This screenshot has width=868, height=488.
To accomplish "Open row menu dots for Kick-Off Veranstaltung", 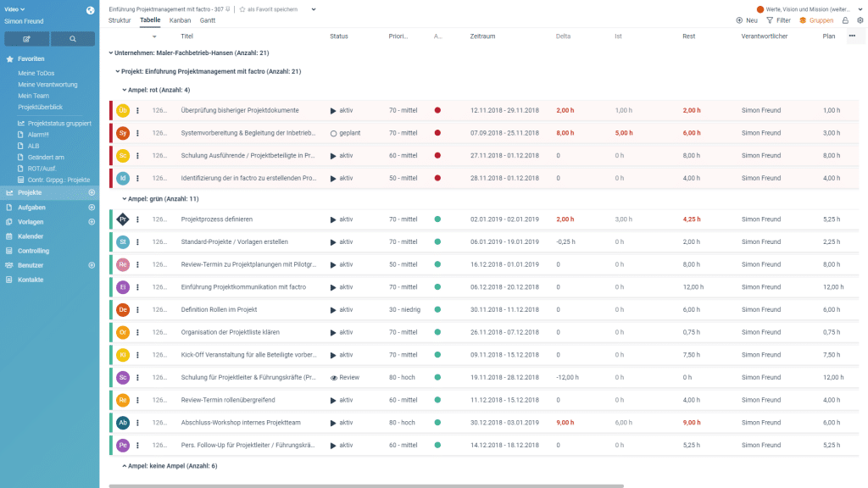I will (138, 355).
